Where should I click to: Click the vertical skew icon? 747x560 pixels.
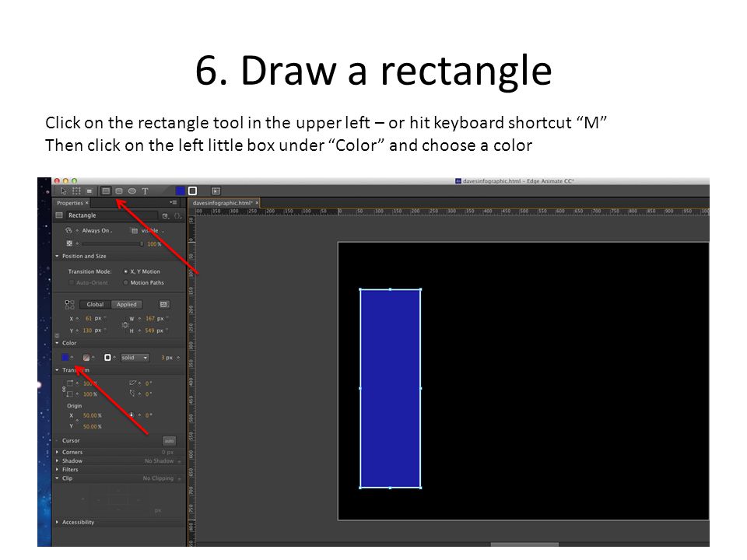click(x=132, y=394)
